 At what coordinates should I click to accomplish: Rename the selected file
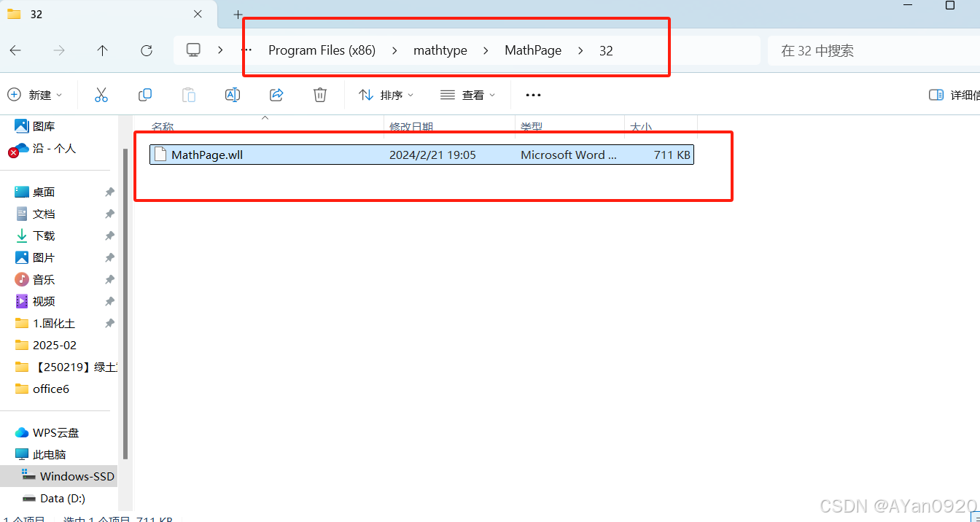coord(233,95)
